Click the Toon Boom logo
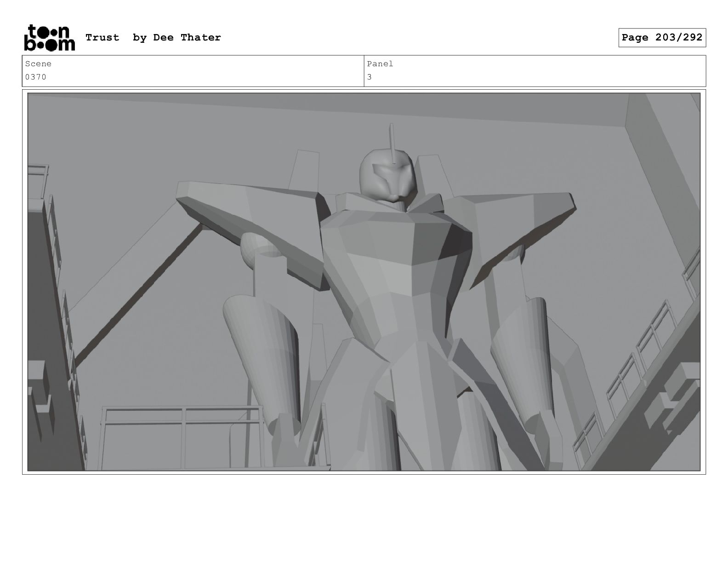The height and width of the screenshot is (563, 728). tap(49, 38)
